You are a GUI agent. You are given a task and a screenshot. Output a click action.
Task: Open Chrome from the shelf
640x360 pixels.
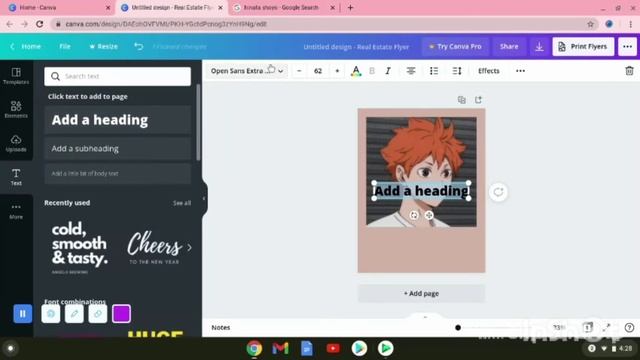(x=254, y=348)
